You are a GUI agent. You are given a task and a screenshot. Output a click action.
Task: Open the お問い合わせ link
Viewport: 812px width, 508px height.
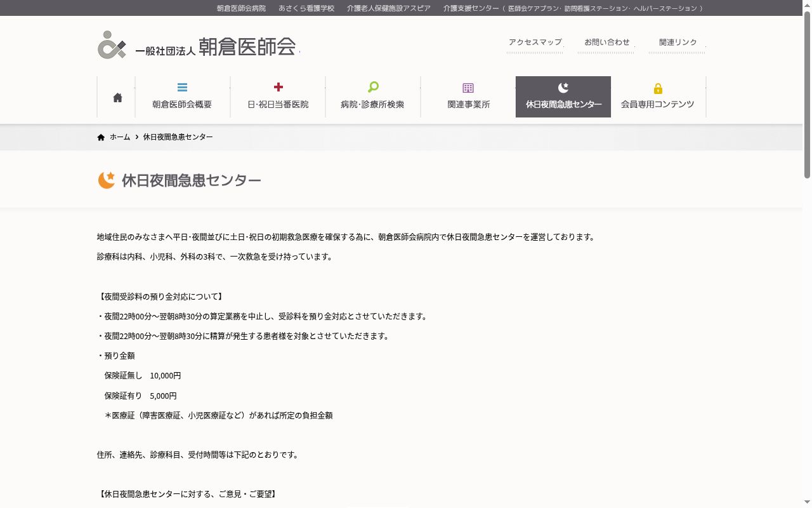click(x=607, y=42)
